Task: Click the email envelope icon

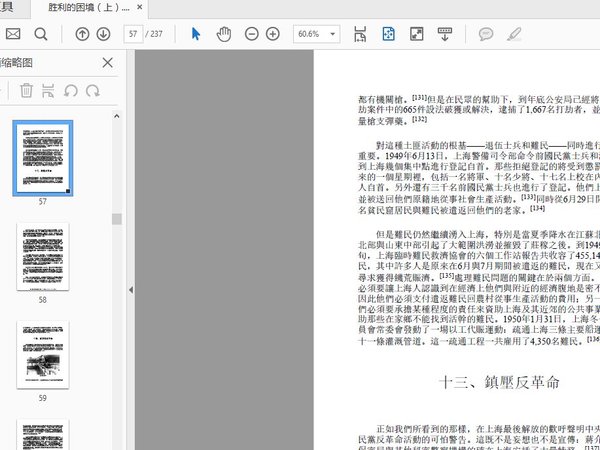Action: coord(13,34)
